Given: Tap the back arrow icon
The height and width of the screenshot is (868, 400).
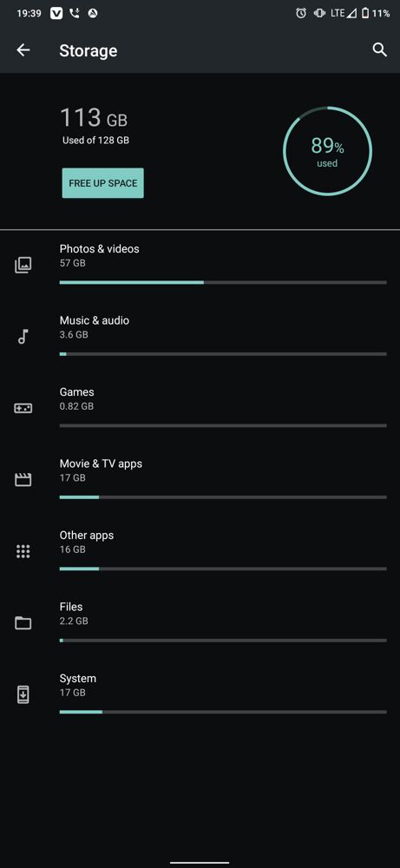Looking at the screenshot, I should coord(23,50).
